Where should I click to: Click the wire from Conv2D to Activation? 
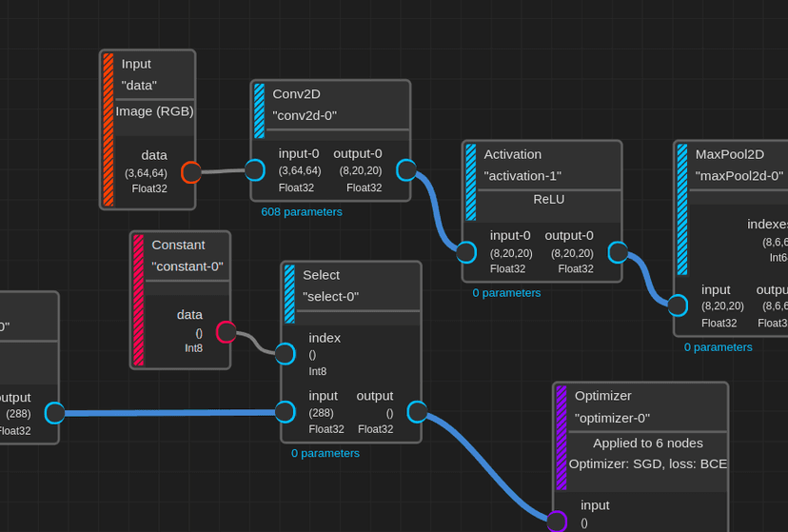pyautogui.click(x=436, y=210)
